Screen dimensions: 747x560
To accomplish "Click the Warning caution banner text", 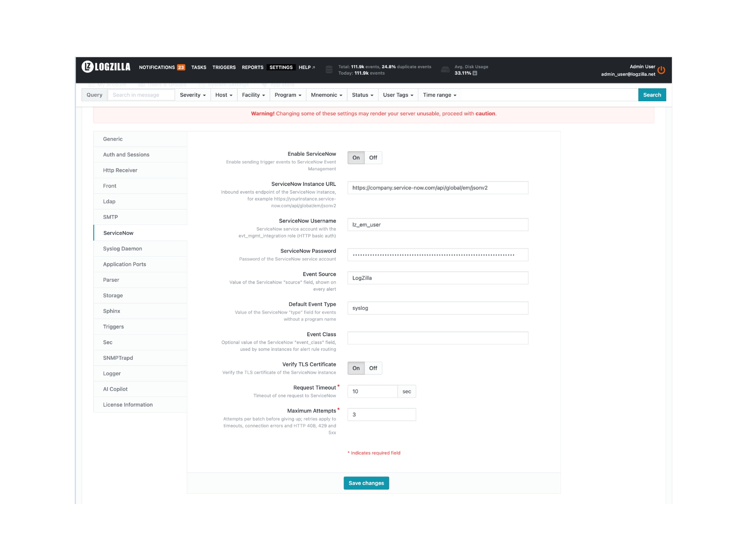I will tap(374, 114).
